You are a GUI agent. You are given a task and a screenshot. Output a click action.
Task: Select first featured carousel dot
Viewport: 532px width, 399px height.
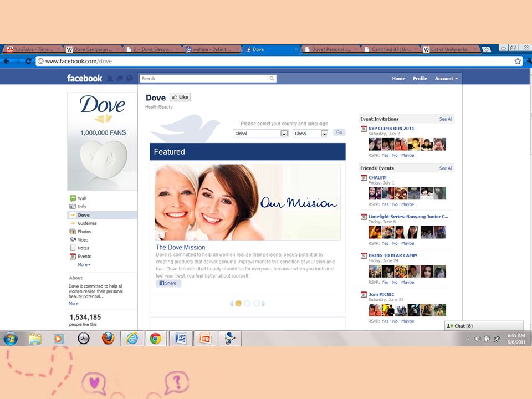[238, 304]
